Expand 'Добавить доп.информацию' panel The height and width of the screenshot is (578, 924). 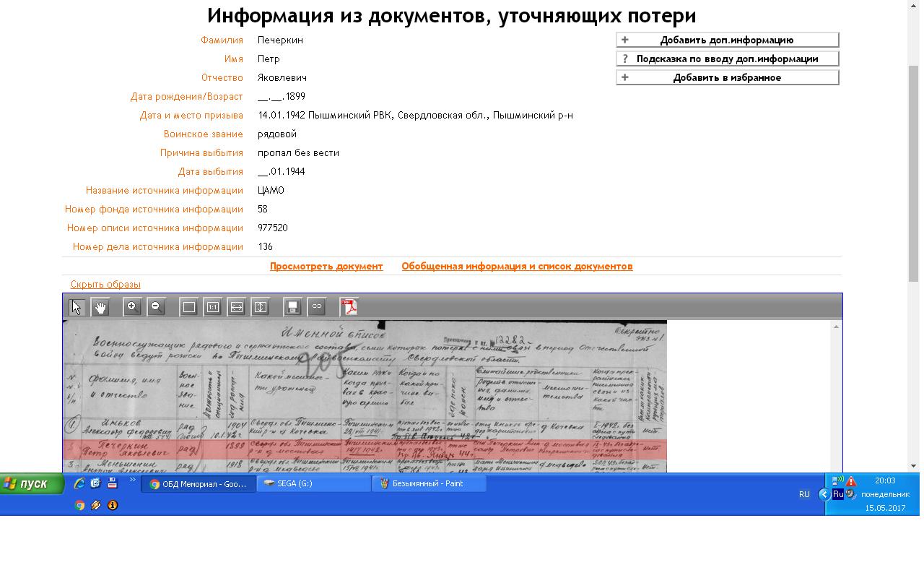[727, 40]
